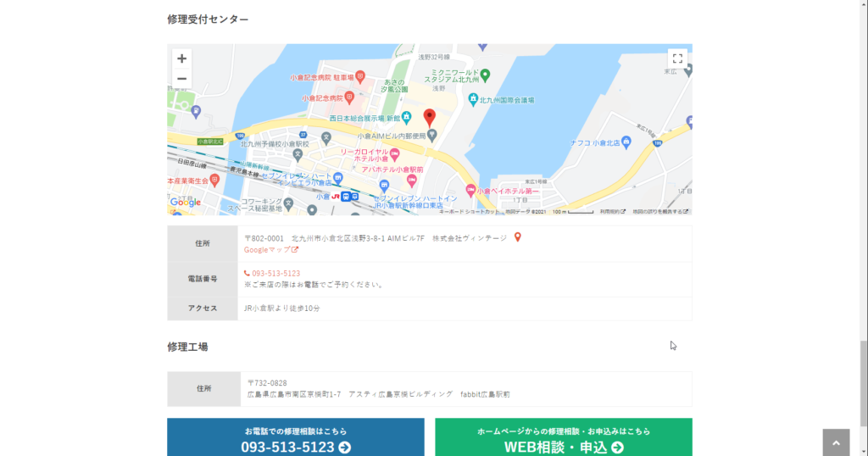Select コワーキングスペース秘密基地 marker
868x456 pixels.
288,204
